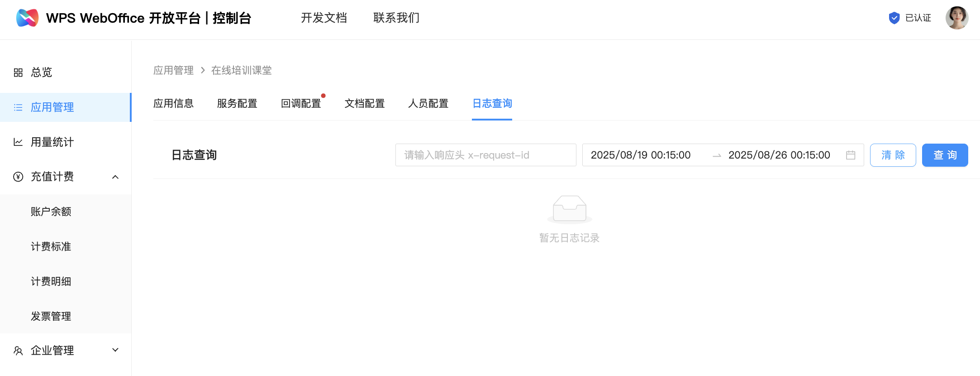Click the verified shield badge icon
980x376 pixels.
click(894, 18)
